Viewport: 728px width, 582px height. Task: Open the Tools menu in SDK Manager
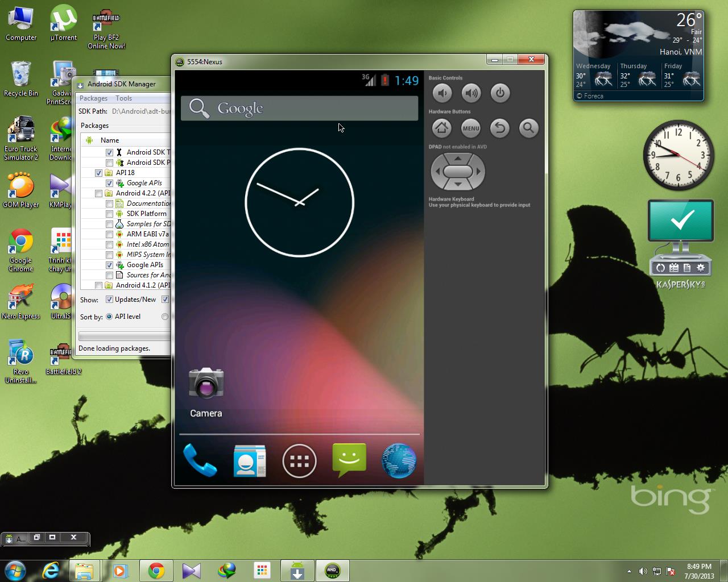(123, 98)
